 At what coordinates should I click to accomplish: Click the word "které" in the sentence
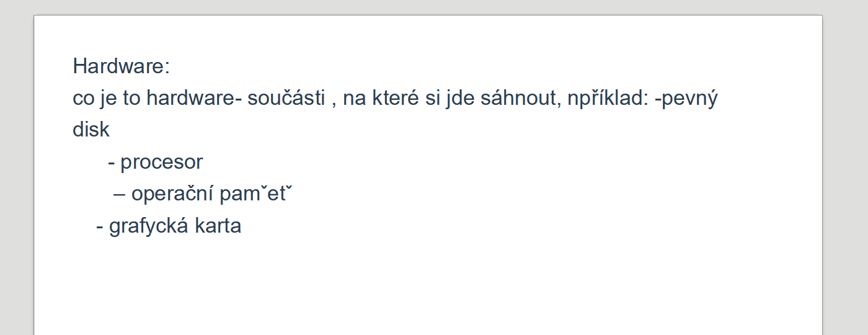click(396, 98)
